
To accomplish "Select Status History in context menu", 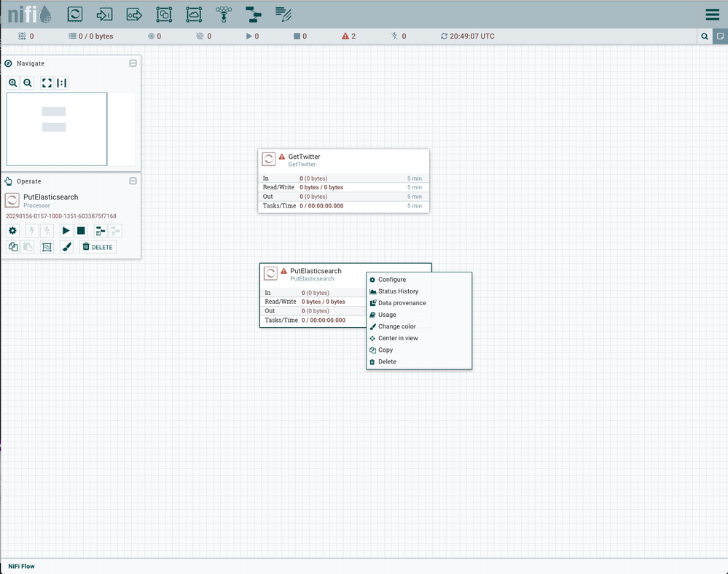I will point(398,291).
